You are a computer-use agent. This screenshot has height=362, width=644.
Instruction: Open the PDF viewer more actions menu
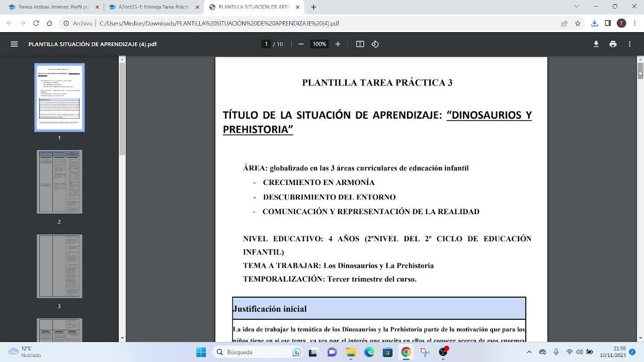click(629, 44)
